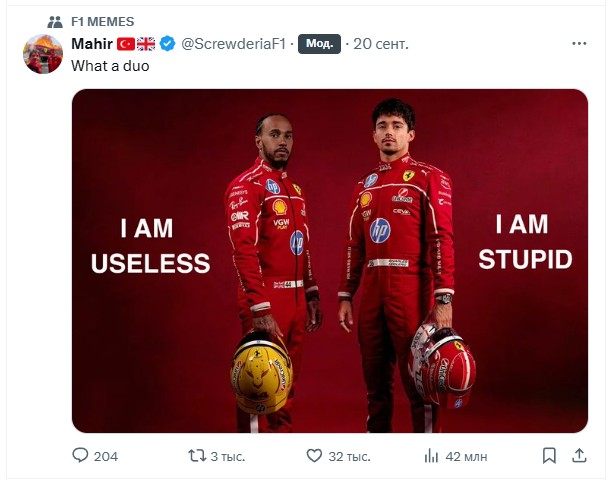Screen dimensions: 608x480
Task: Open Mahir's profile picture avatar
Action: point(43,54)
